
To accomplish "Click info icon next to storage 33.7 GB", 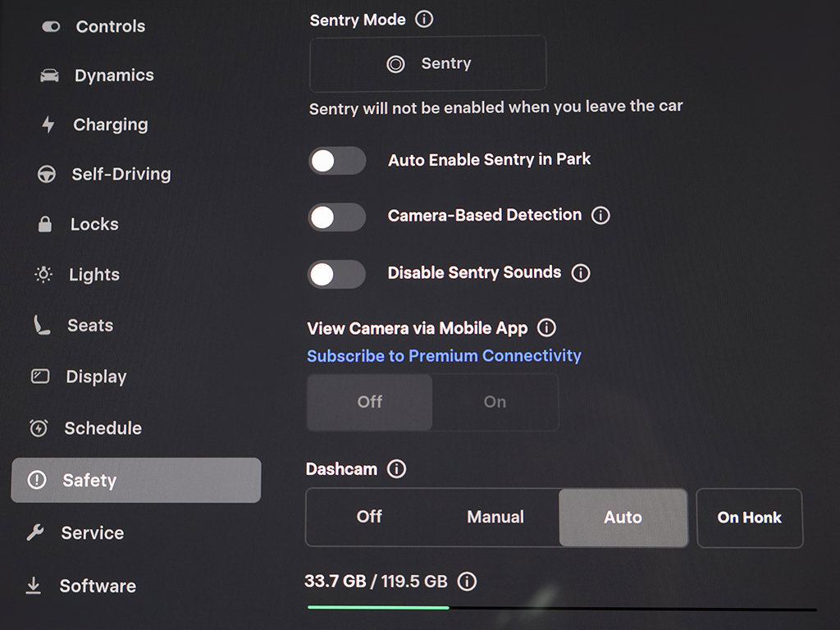I will click(467, 582).
